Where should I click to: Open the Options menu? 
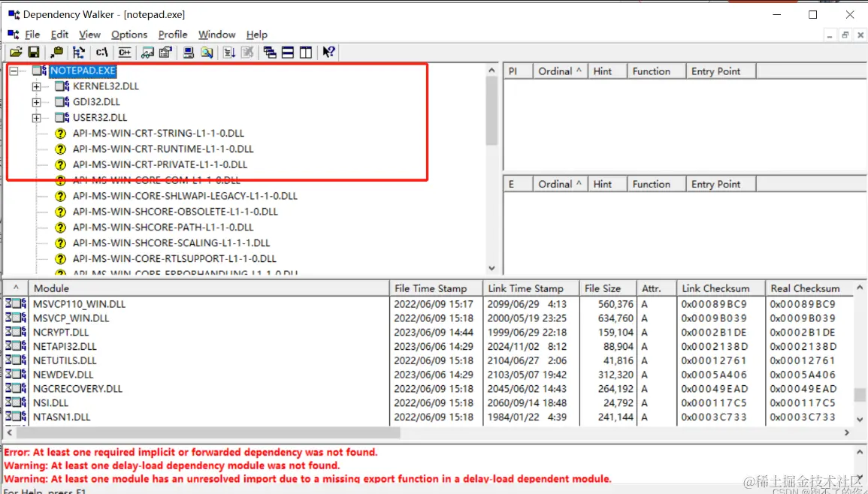(129, 35)
